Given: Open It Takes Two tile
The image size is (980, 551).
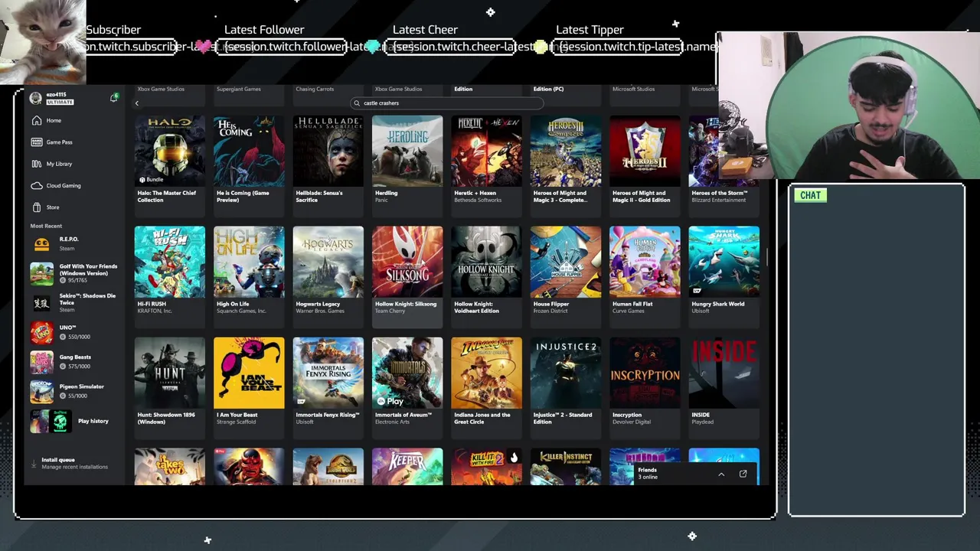Looking at the screenshot, I should (x=169, y=467).
